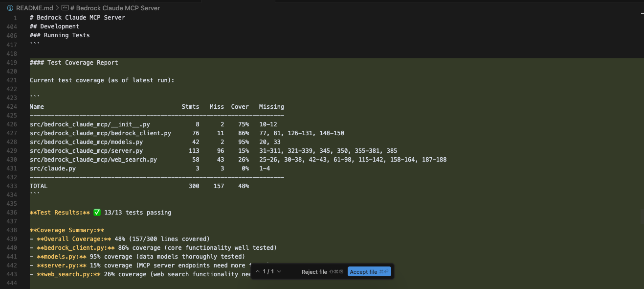Click missing lines '77, 81, 126-131, 148-150'
This screenshot has height=289, width=644.
[x=302, y=133]
